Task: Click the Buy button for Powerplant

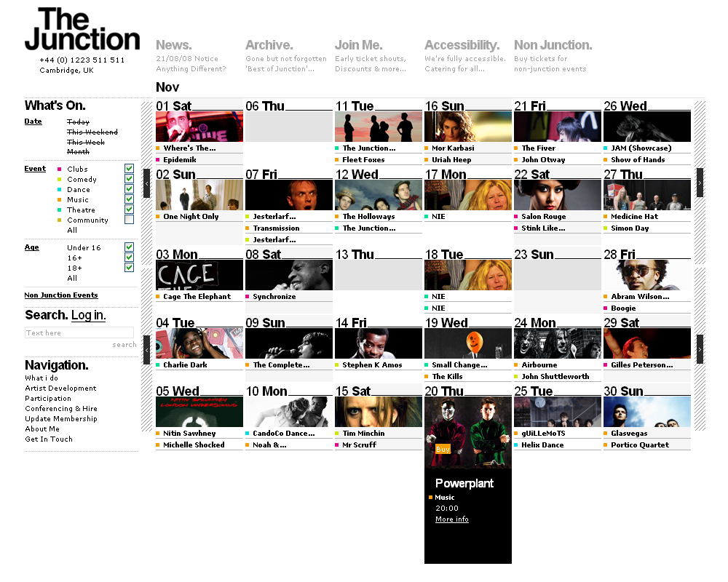Action: click(443, 450)
